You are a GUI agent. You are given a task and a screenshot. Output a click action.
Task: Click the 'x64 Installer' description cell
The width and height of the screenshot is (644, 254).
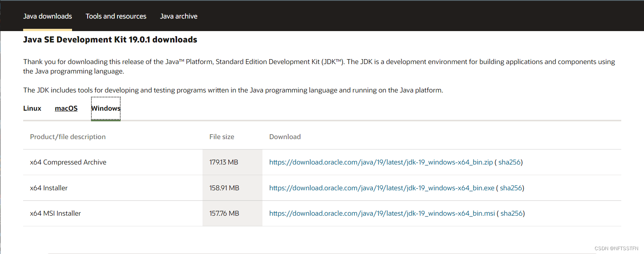point(113,188)
